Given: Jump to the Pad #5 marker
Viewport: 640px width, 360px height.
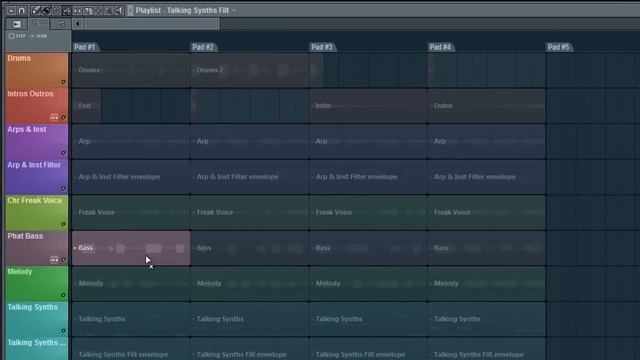Looking at the screenshot, I should pyautogui.click(x=559, y=47).
